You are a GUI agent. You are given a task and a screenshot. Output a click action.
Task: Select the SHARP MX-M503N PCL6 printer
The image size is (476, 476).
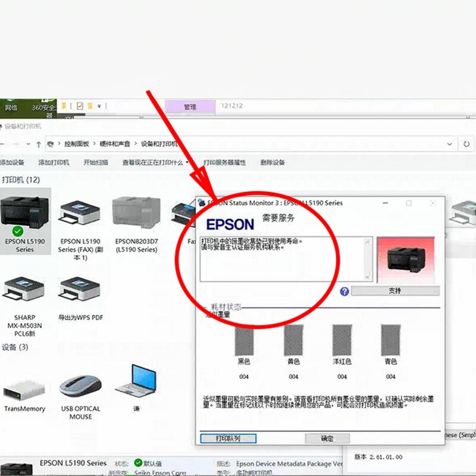[24, 289]
